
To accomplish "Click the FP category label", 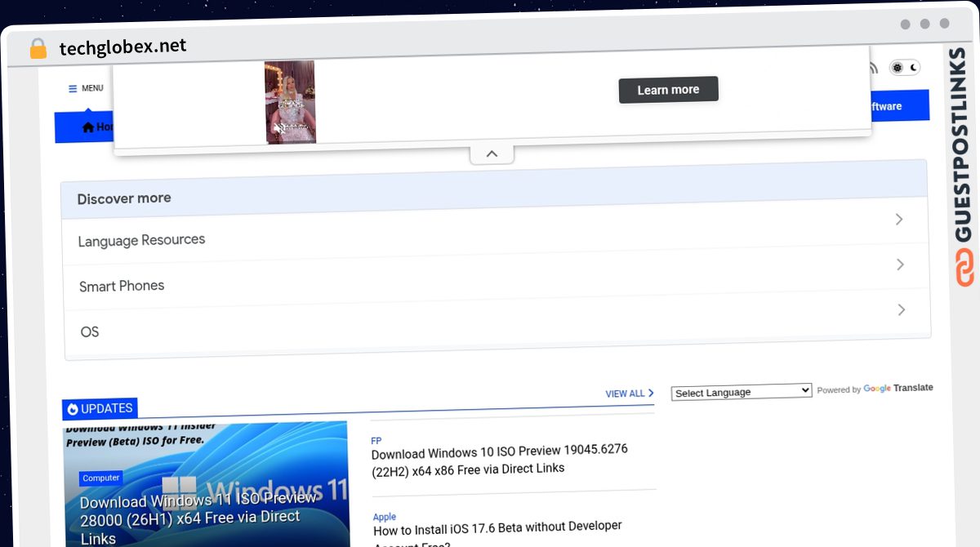I will (x=376, y=441).
